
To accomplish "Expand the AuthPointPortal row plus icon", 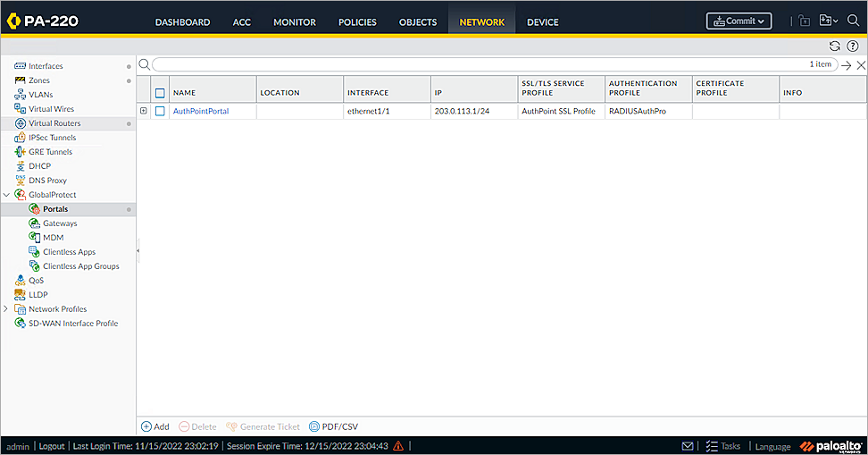I will pos(144,111).
